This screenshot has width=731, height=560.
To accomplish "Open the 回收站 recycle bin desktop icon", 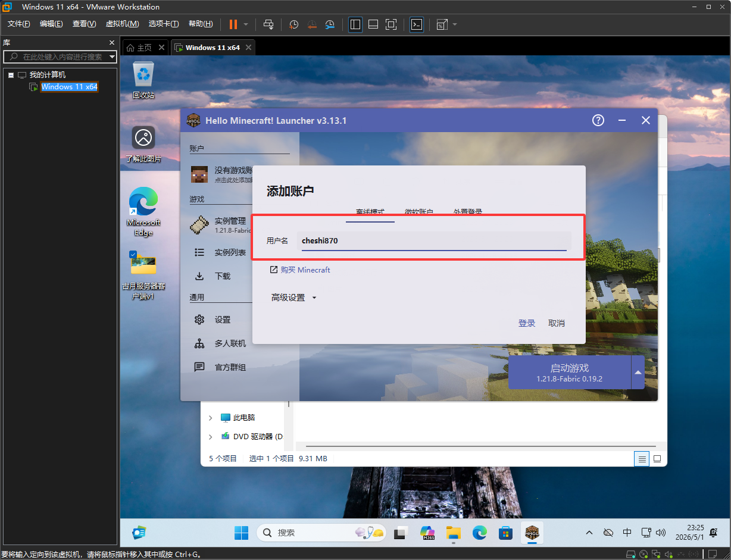I will pyautogui.click(x=143, y=79).
